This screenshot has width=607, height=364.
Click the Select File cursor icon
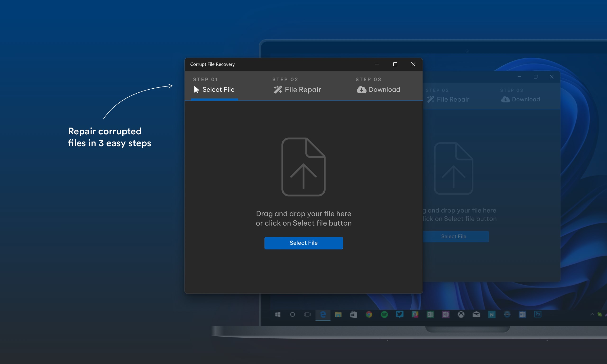196,90
